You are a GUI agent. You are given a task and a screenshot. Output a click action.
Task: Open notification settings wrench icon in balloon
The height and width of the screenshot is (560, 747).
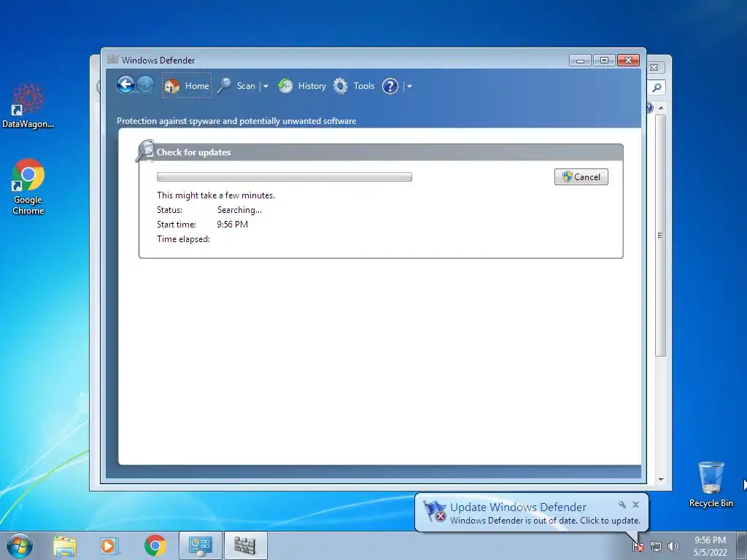[x=622, y=505]
